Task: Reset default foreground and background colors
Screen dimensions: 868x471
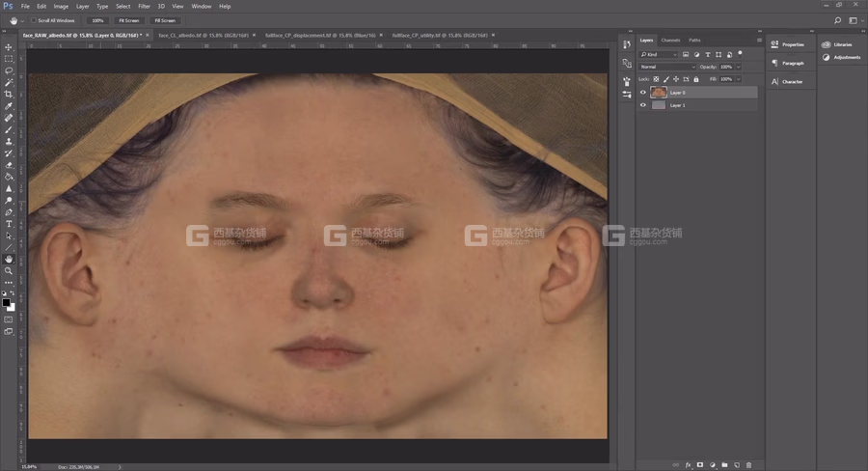Action: [x=5, y=293]
